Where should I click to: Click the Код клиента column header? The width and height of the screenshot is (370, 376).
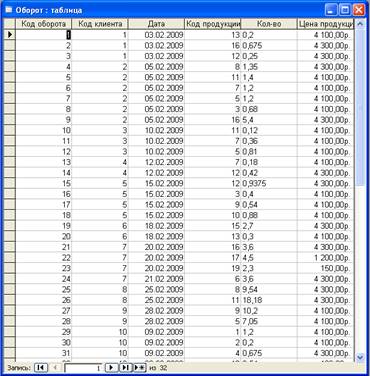[x=100, y=24]
